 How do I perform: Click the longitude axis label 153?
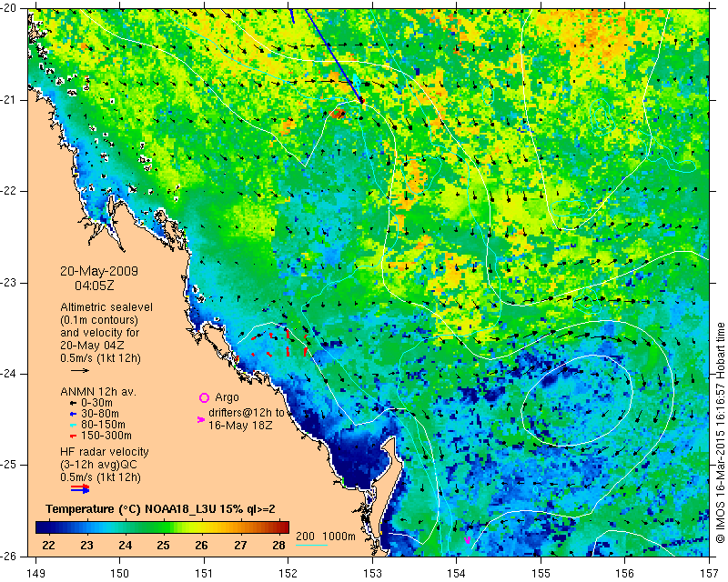(372, 573)
